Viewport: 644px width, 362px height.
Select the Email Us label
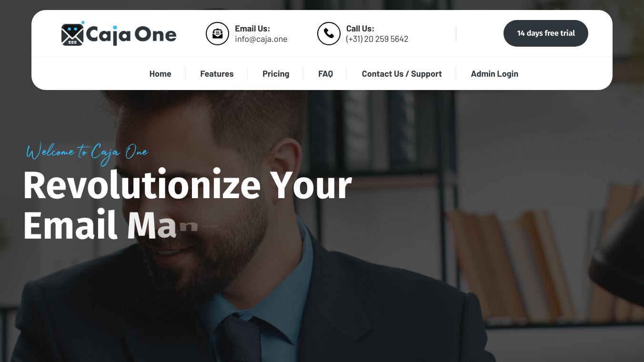click(252, 29)
